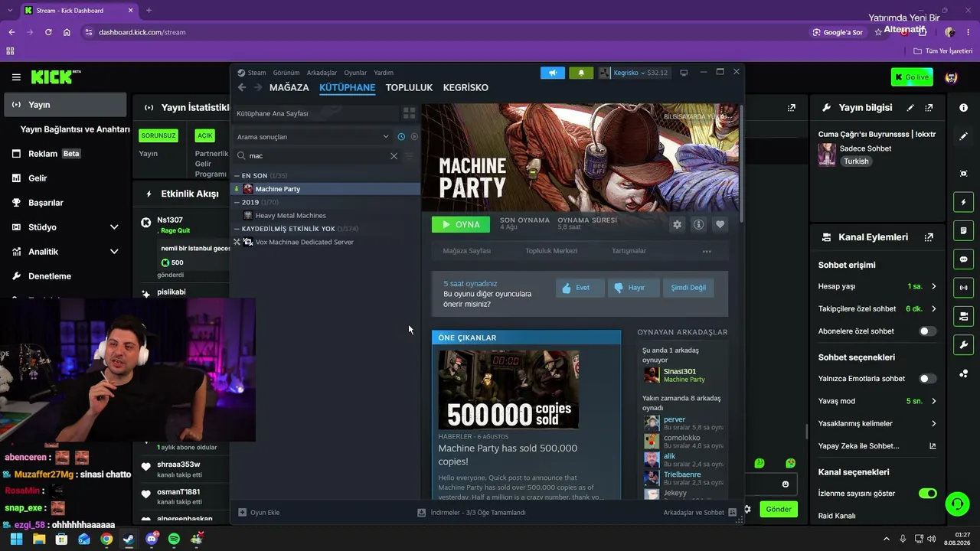
Task: Toggle Yalnızca Emotlarla sohbet switch
Action: [x=927, y=379]
